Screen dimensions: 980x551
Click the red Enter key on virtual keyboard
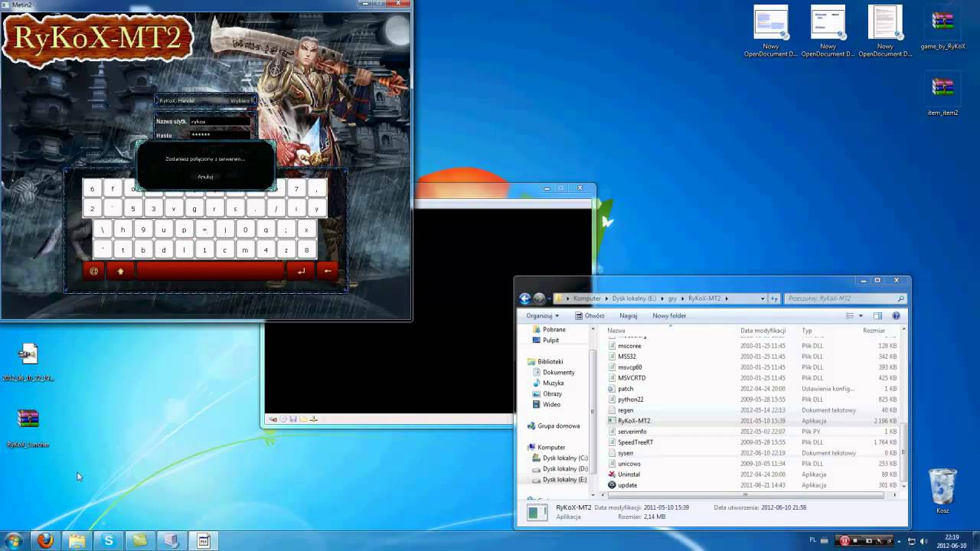[x=301, y=271]
